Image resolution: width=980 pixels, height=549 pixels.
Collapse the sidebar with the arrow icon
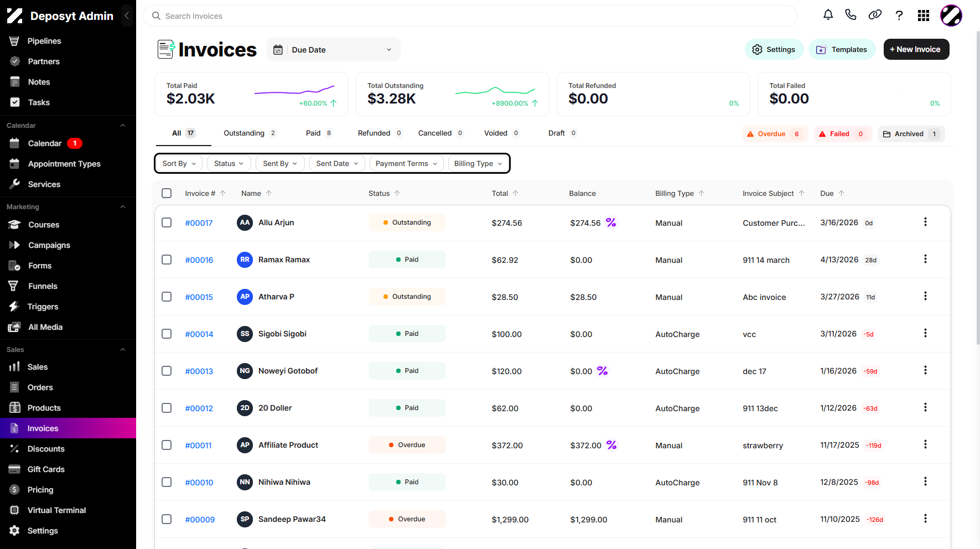click(x=127, y=15)
